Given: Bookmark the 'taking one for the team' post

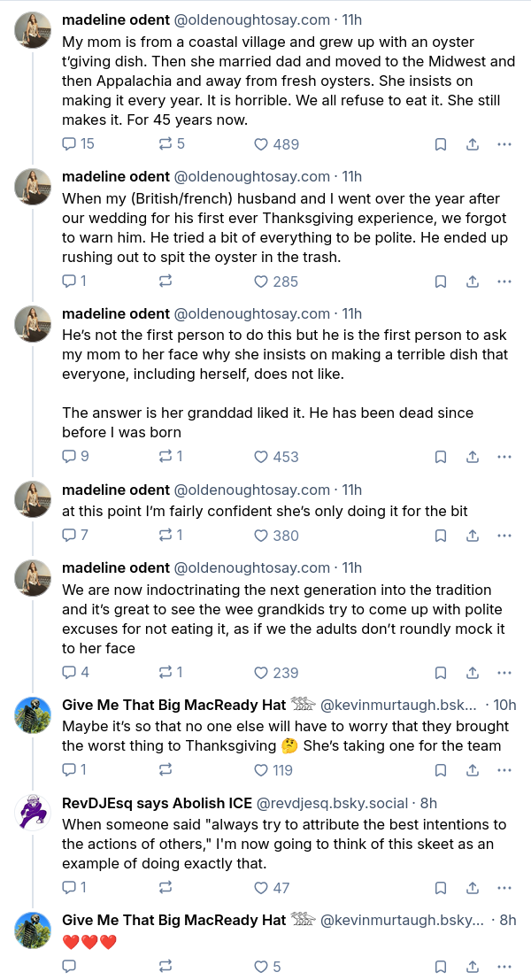Looking at the screenshot, I should tap(441, 770).
